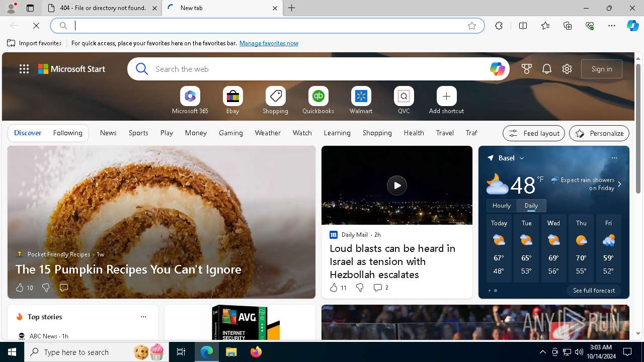Toggle split screen view
The height and width of the screenshot is (362, 644).
point(523,26)
